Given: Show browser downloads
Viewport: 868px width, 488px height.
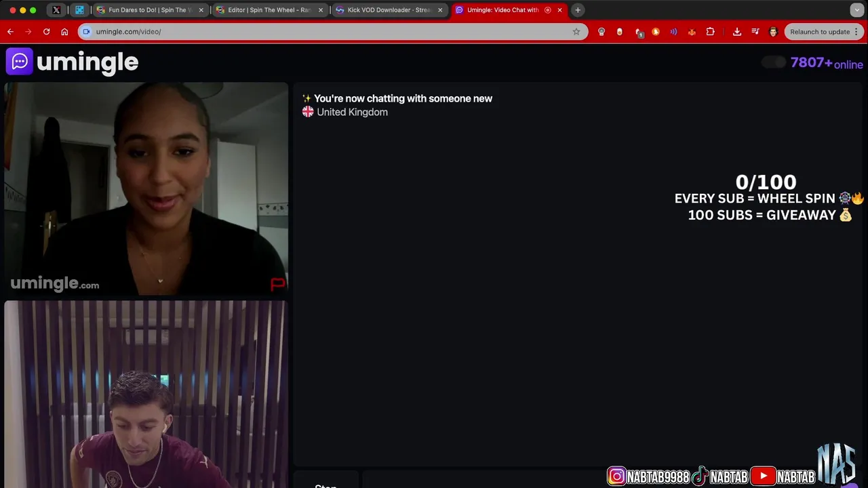Looking at the screenshot, I should click(737, 32).
